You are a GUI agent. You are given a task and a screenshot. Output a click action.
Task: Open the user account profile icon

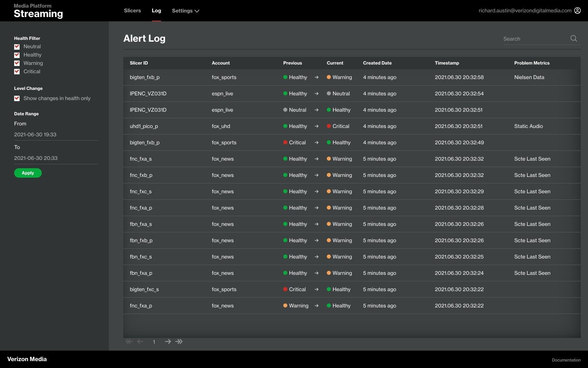577,11
